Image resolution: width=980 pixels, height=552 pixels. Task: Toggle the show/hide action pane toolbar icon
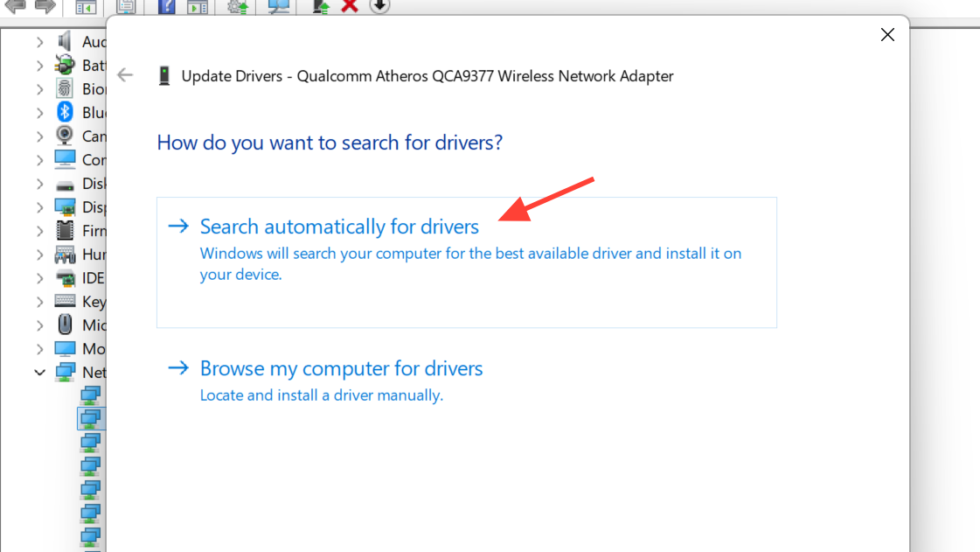pyautogui.click(x=198, y=7)
